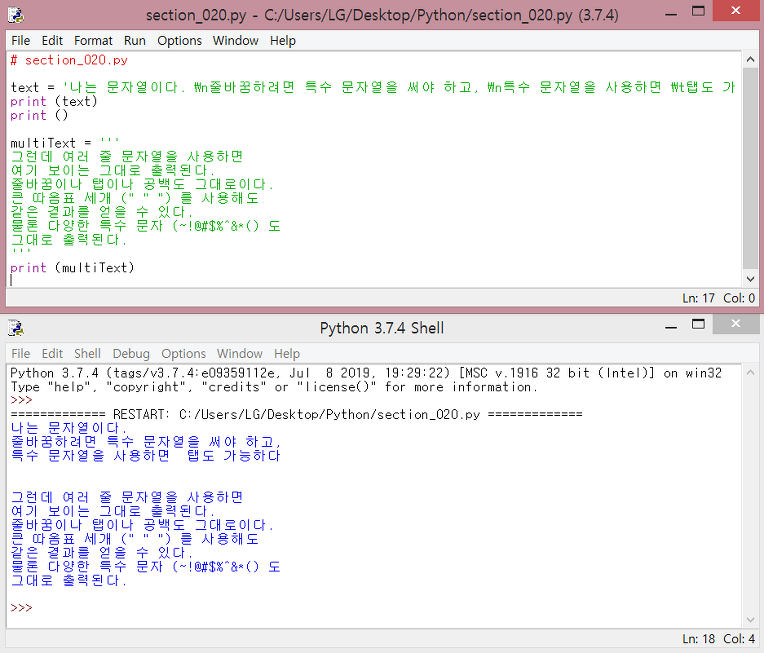This screenshot has width=764, height=653.
Task: Click the Shell output '그런데 여러 줄 문자열을 사용하면'
Action: click(127, 497)
